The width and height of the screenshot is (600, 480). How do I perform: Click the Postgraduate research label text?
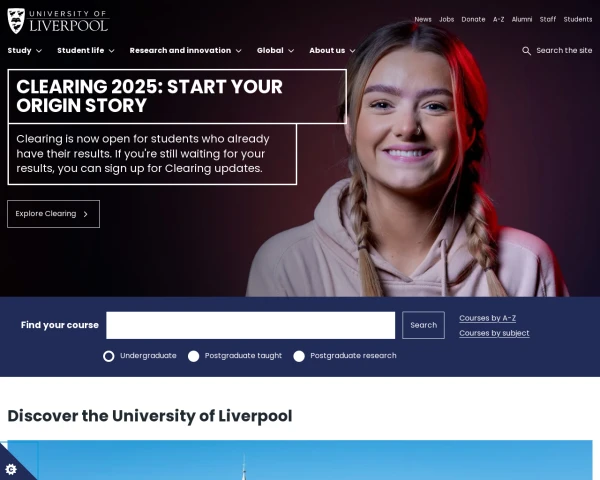tap(354, 356)
